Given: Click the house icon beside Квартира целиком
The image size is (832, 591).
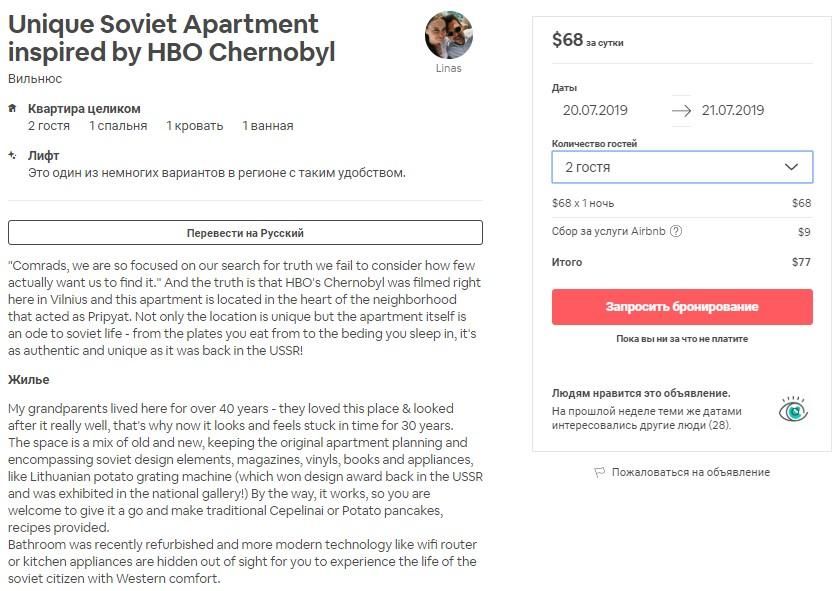Looking at the screenshot, I should tap(12, 108).
